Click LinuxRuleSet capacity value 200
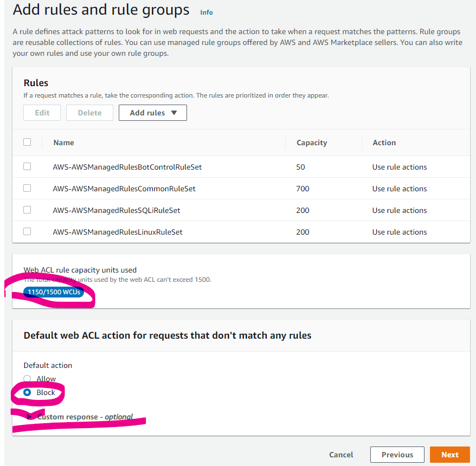476x466 pixels. [x=303, y=232]
